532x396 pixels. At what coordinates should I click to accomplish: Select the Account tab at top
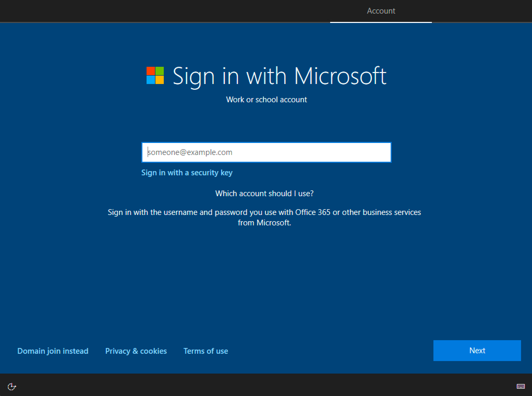point(381,11)
